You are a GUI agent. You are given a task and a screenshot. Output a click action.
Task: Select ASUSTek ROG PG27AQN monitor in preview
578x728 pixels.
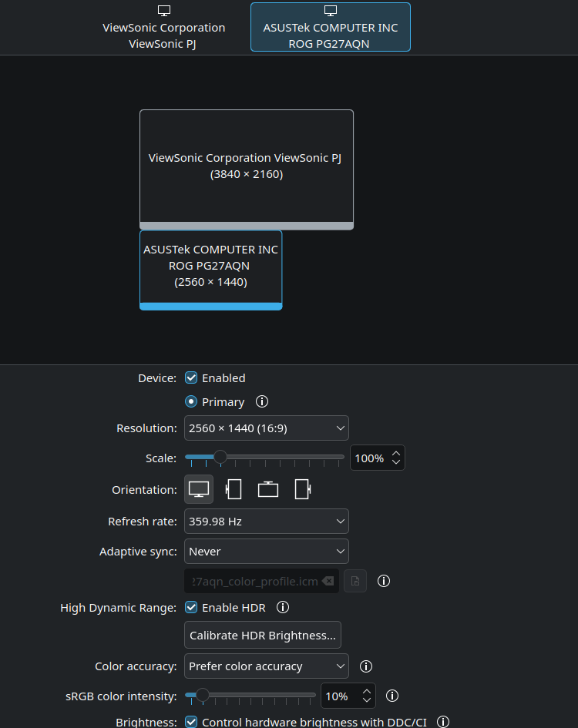coord(211,270)
